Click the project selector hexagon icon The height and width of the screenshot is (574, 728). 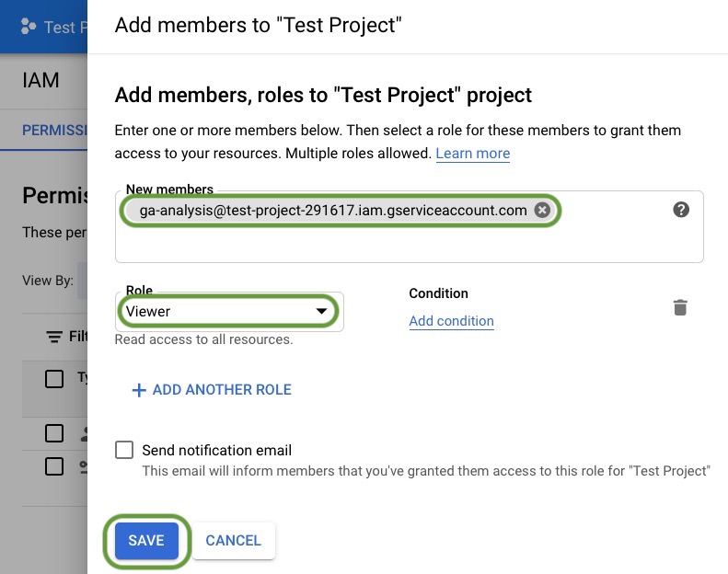(28, 27)
